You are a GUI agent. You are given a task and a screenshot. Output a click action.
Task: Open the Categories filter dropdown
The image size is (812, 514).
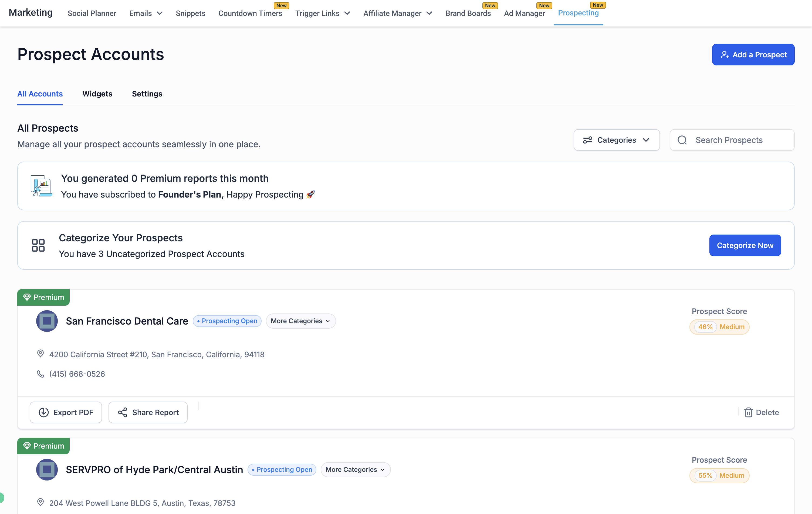[x=616, y=140]
